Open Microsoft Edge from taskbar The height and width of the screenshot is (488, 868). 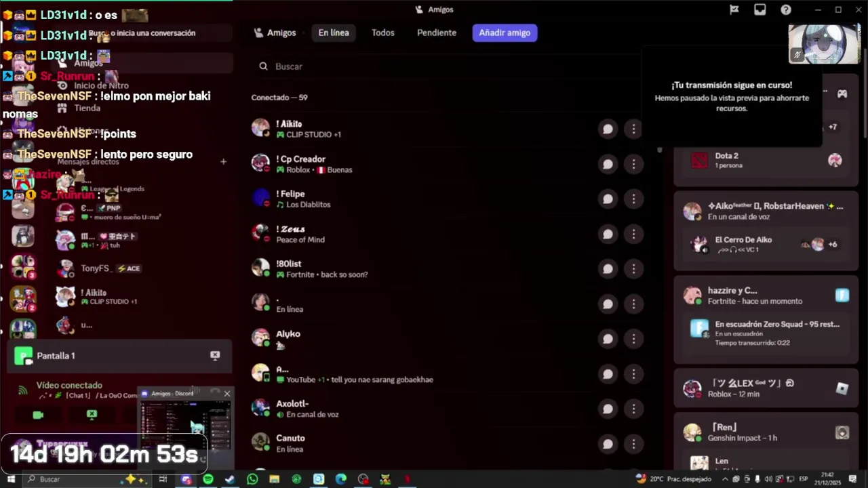click(x=341, y=479)
